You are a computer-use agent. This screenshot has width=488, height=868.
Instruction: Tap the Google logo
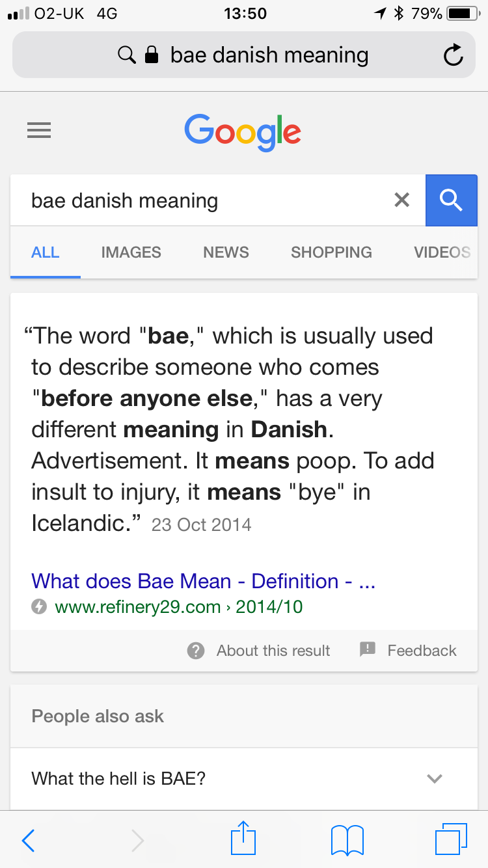pos(243,132)
